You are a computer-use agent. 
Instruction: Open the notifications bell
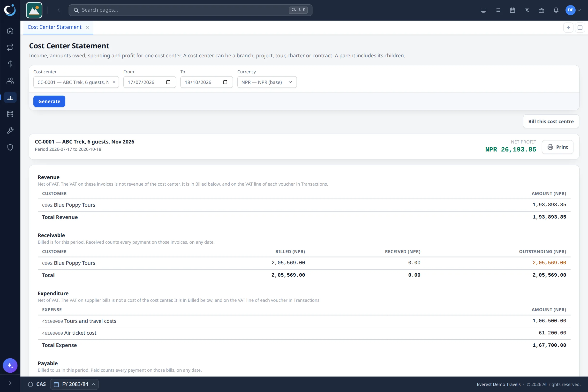click(556, 10)
